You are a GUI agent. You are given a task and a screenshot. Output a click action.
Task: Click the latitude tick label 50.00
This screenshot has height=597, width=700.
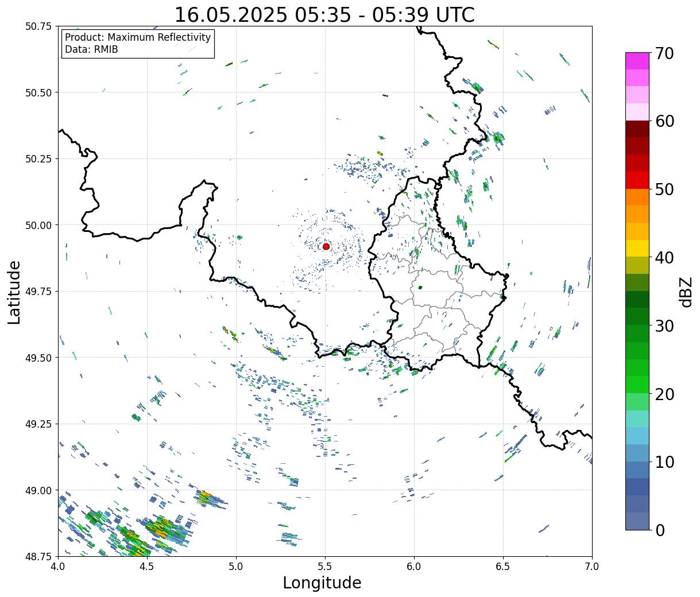pyautogui.click(x=38, y=225)
